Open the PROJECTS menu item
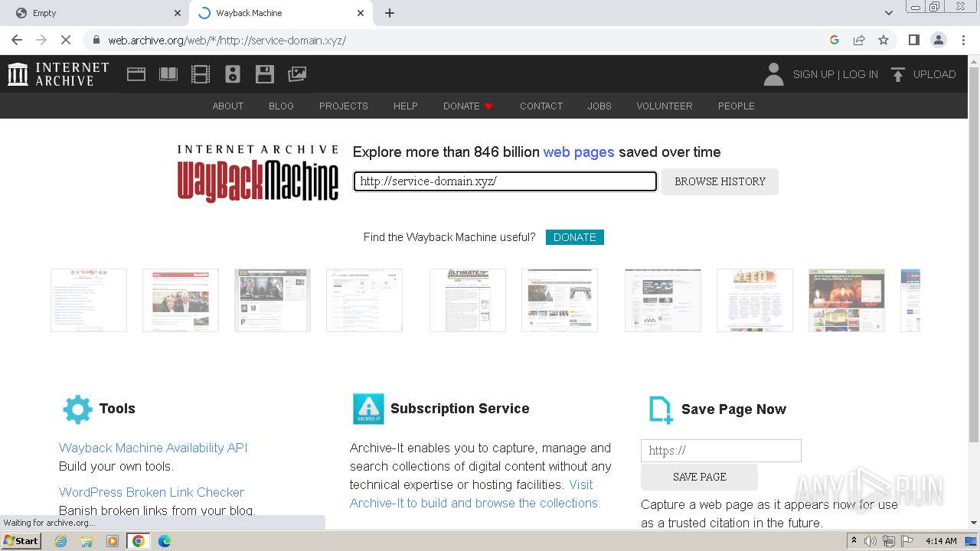Screen dimensions: 980x551 tap(344, 106)
